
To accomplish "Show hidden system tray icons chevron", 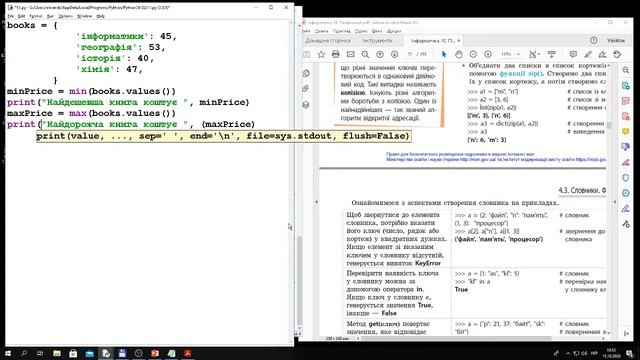I will click(568, 353).
